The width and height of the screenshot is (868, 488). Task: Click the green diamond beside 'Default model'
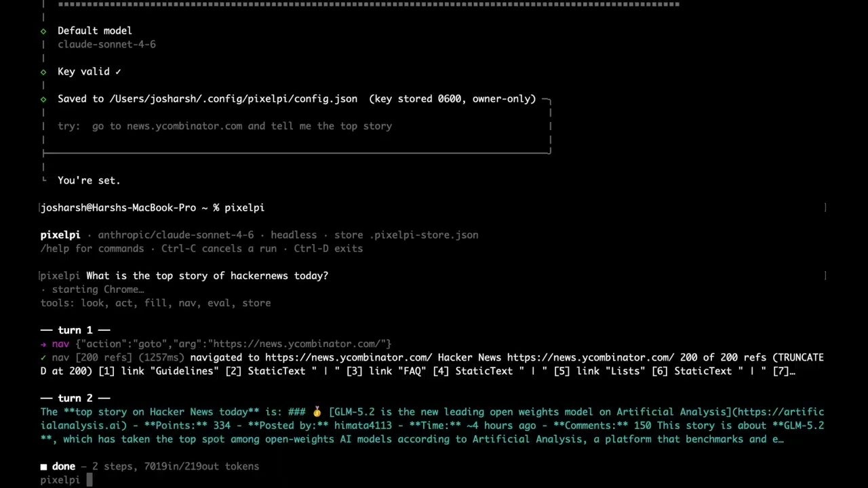(x=43, y=30)
